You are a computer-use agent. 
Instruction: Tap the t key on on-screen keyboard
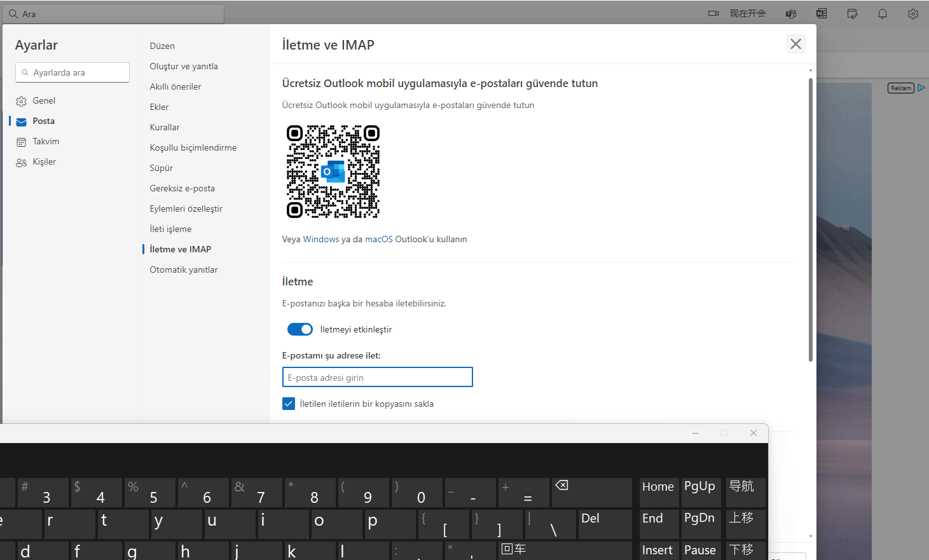(123, 524)
